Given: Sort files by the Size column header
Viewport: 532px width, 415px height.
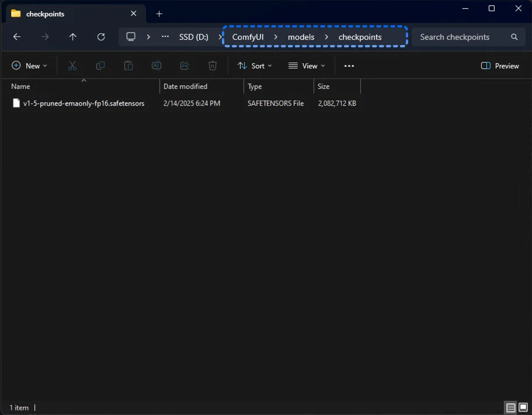Looking at the screenshot, I should 323,86.
